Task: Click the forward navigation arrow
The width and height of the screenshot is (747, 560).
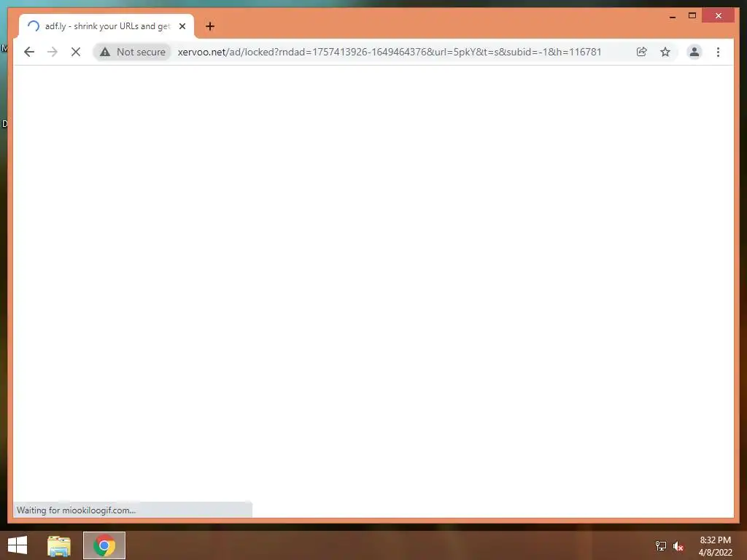Action: tap(53, 52)
